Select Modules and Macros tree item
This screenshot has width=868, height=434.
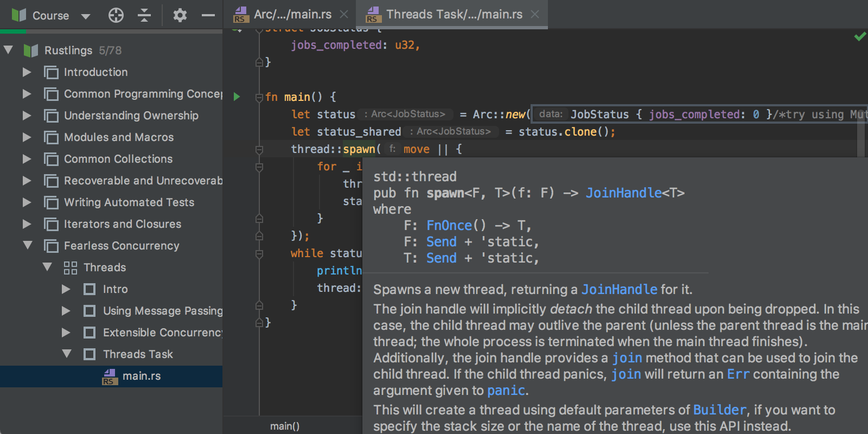tap(111, 137)
